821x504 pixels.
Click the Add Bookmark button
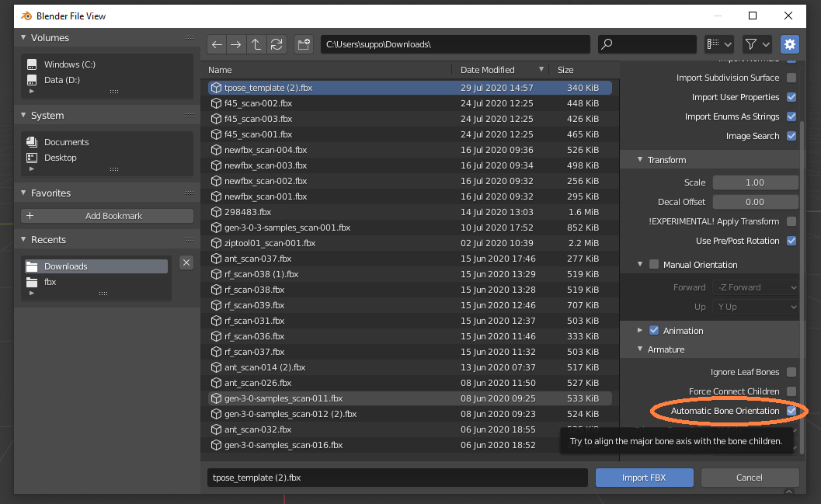106,215
